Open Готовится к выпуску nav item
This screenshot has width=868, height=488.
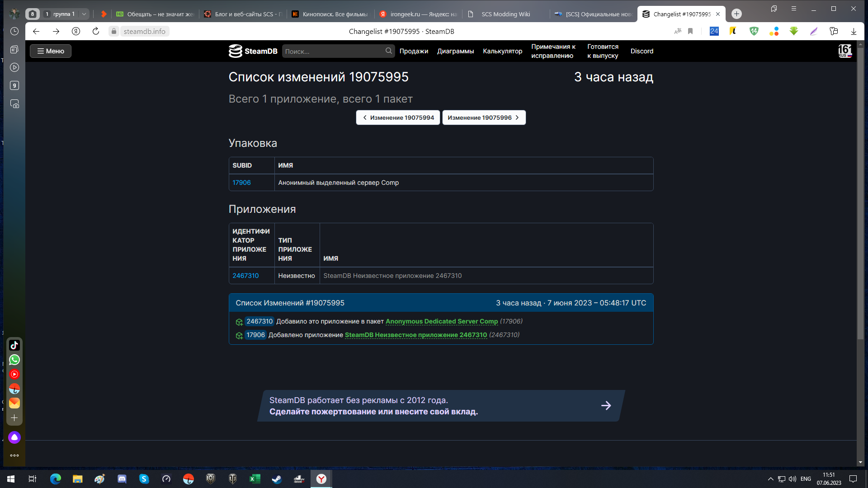click(x=603, y=51)
